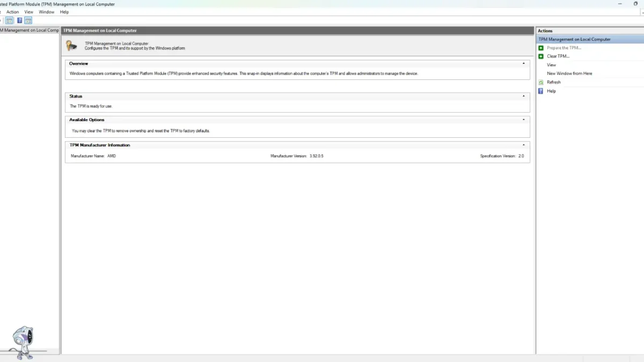Click the TPM key icon in the header
The width and height of the screenshot is (644, 362).
click(71, 46)
